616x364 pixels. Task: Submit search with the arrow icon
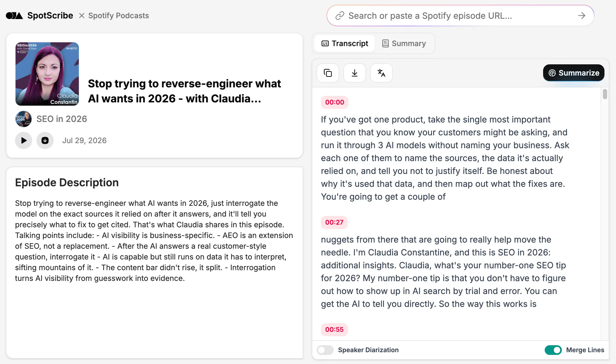(581, 16)
